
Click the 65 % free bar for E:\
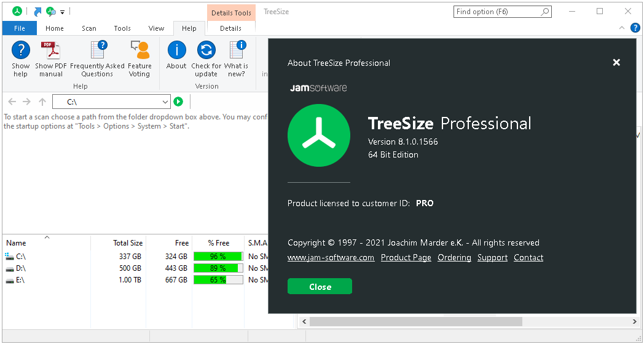(x=218, y=280)
